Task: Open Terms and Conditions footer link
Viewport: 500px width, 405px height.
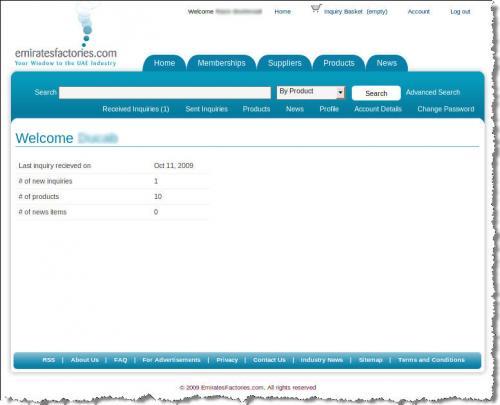Action: [431, 360]
